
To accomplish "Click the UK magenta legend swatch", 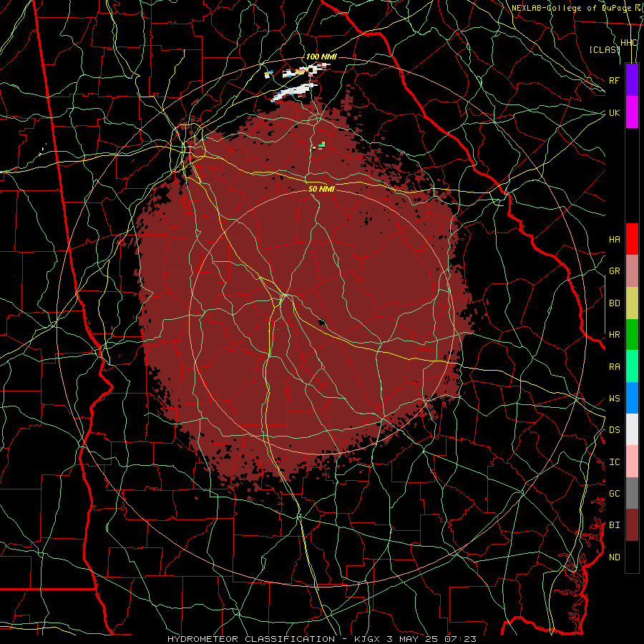I will click(632, 112).
